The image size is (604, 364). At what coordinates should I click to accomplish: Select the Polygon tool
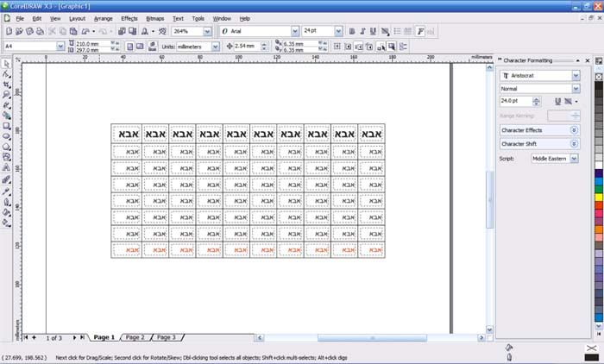[x=6, y=147]
